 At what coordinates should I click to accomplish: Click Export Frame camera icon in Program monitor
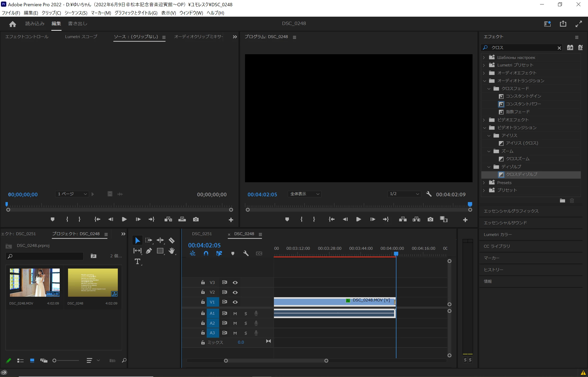pos(430,220)
